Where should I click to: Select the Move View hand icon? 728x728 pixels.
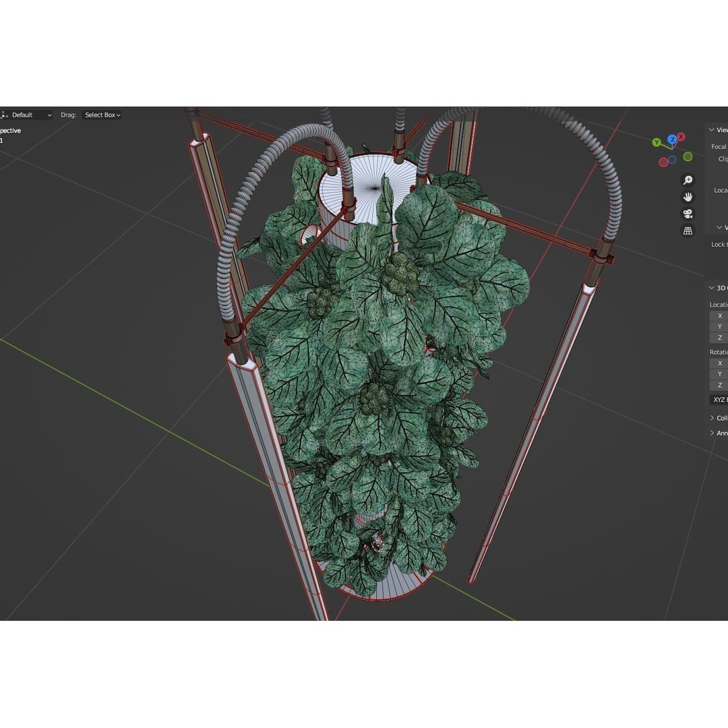tap(688, 196)
